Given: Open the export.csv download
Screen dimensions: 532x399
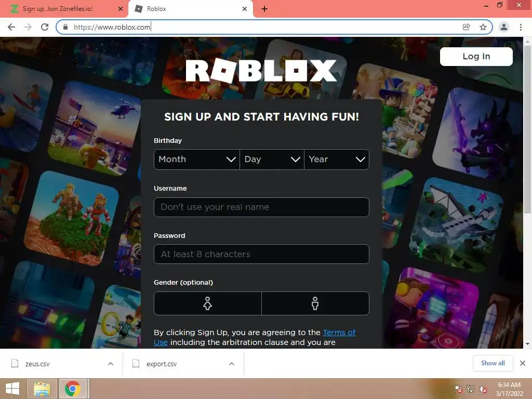Looking at the screenshot, I should pyautogui.click(x=162, y=364).
